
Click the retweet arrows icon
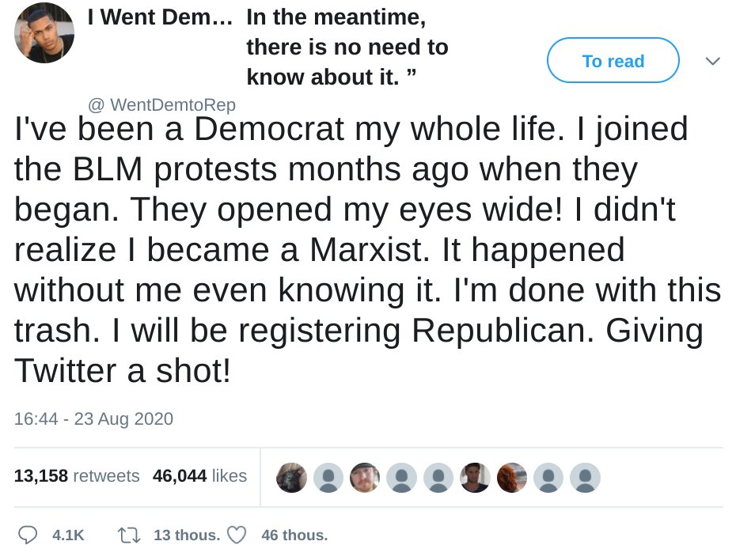click(128, 535)
